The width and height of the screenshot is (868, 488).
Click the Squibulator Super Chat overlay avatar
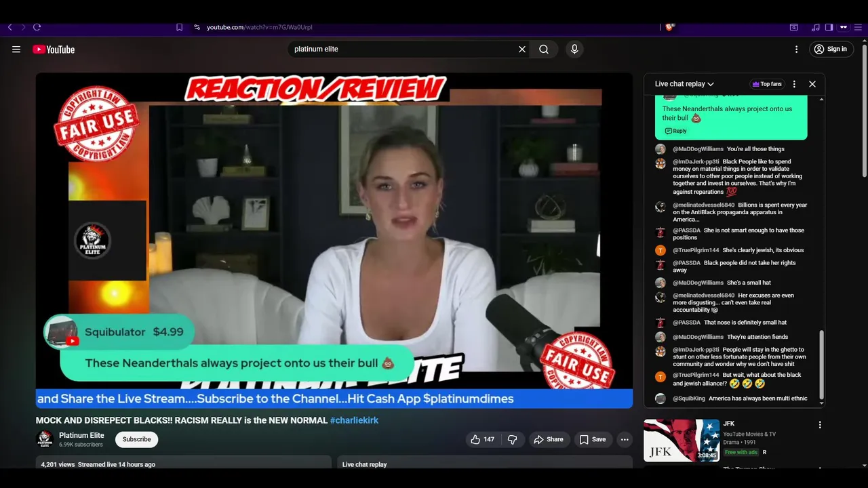tap(62, 332)
